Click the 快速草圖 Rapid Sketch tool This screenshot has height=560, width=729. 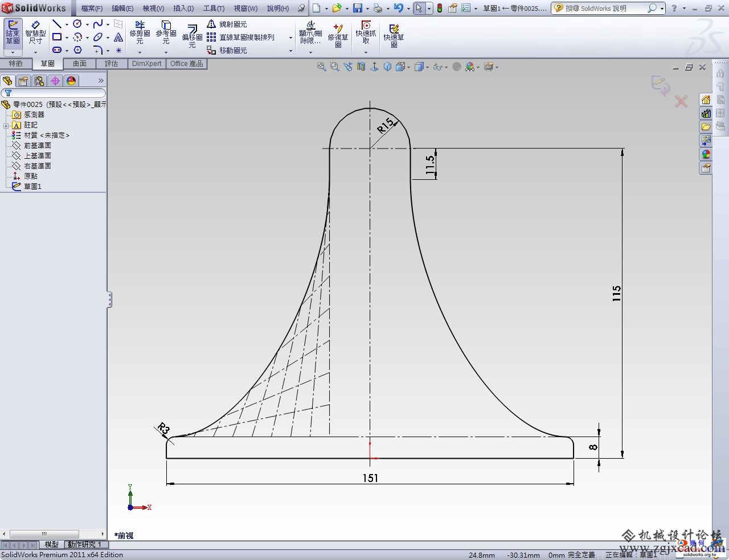pyautogui.click(x=394, y=35)
